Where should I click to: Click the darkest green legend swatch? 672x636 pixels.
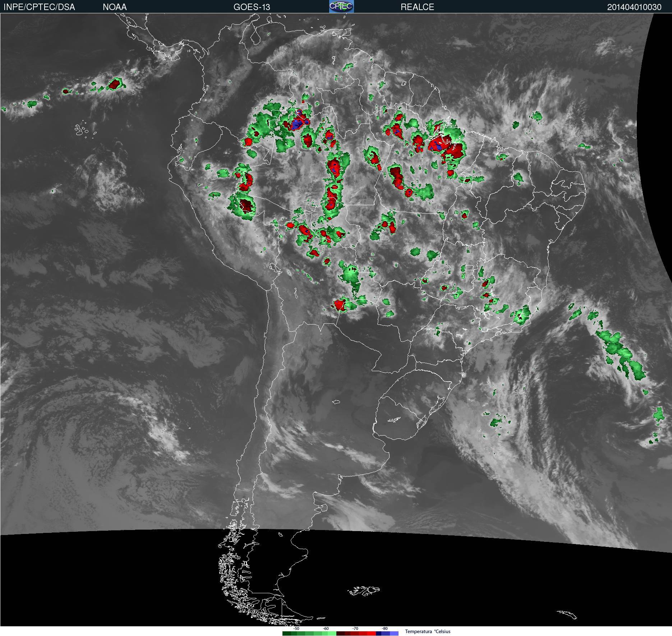click(287, 633)
